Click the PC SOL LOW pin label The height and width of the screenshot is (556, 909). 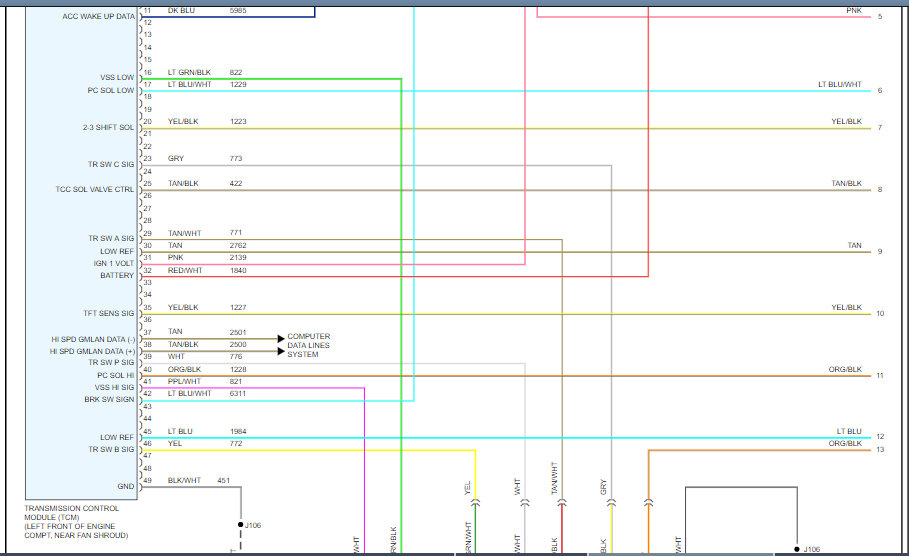coord(111,90)
